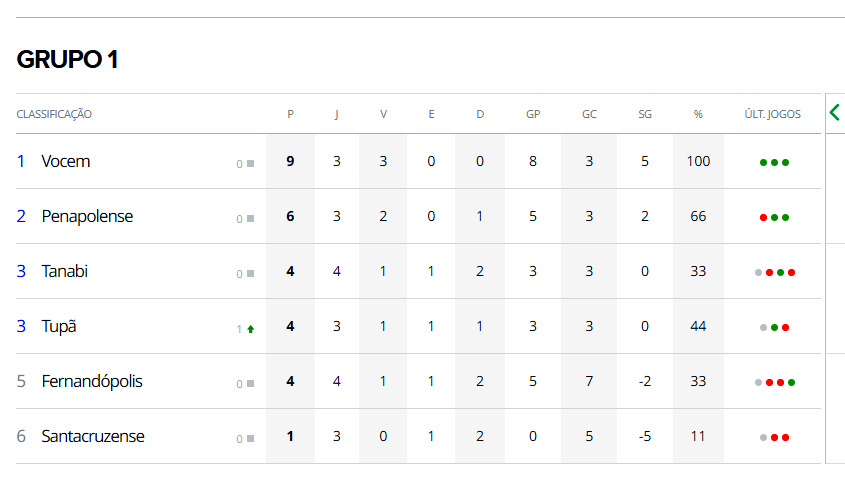Open the Penapolense team link
This screenshot has height=486, width=845.
pyautogui.click(x=87, y=216)
